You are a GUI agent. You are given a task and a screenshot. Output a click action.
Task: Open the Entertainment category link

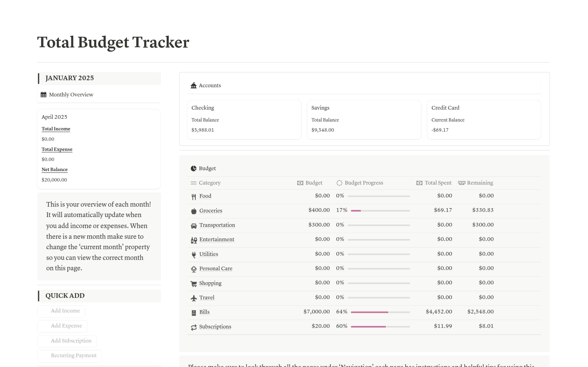point(217,240)
